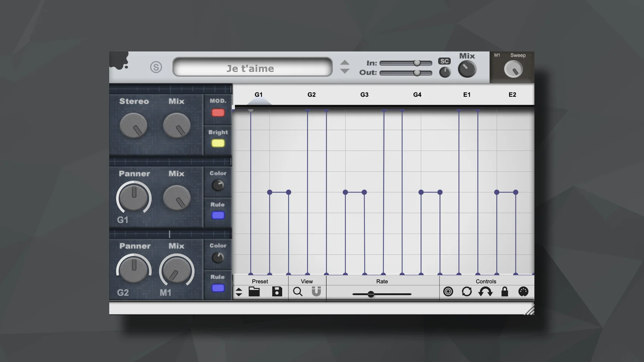The height and width of the screenshot is (362, 644).
Task: Toggle the yellow Bright button
Action: pos(218,144)
